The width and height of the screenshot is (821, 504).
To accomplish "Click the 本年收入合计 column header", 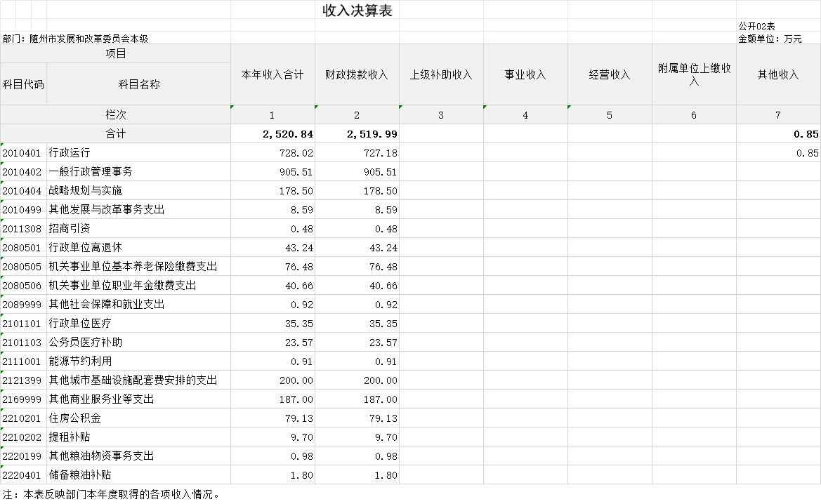I will click(272, 74).
